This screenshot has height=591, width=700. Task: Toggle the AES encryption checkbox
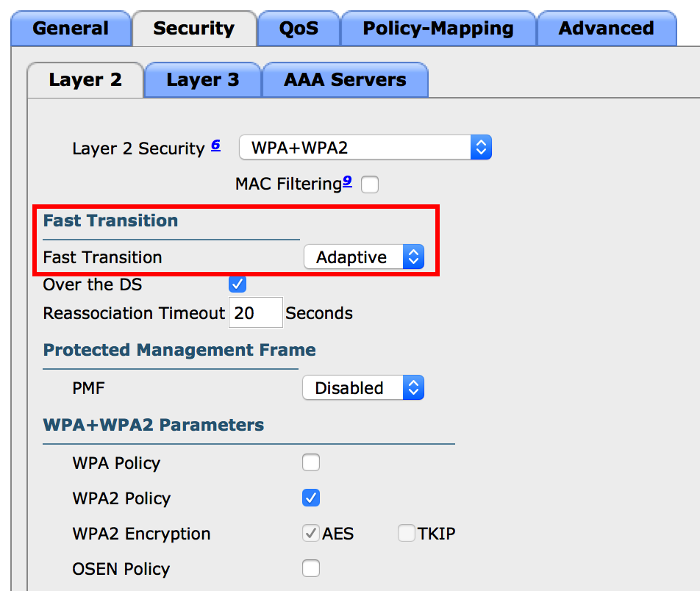pyautogui.click(x=311, y=534)
